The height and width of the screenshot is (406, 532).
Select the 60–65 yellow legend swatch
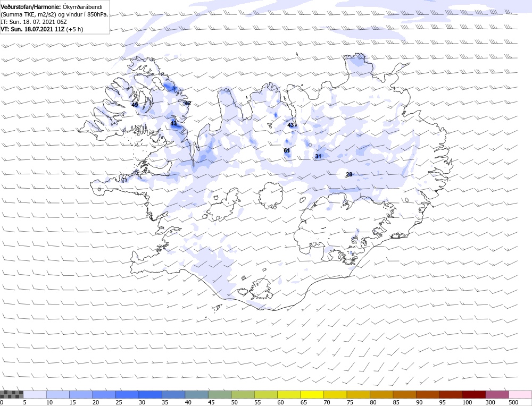click(x=289, y=394)
